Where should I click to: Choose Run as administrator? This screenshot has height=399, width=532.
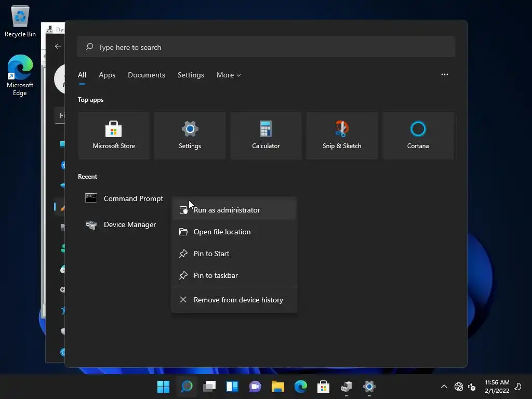click(234, 210)
